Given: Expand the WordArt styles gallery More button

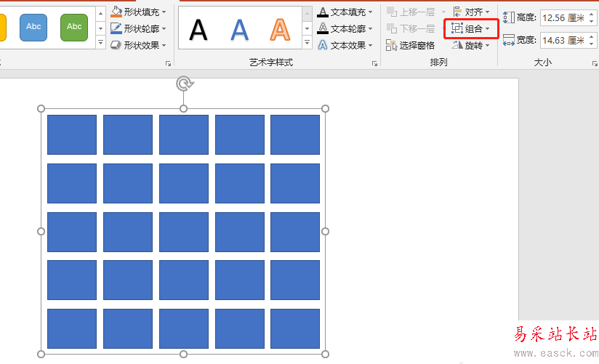Looking at the screenshot, I should [x=307, y=42].
